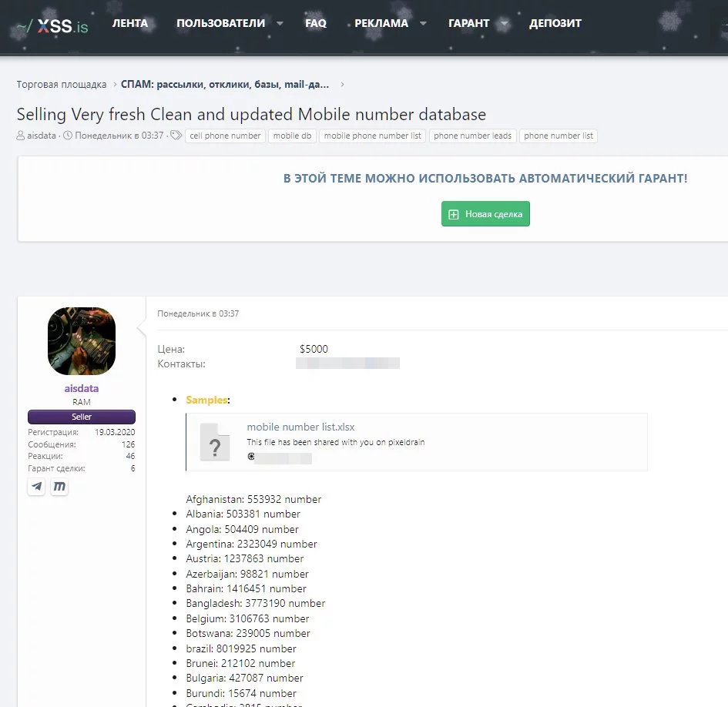This screenshot has width=728, height=707.
Task: Open the ДЕПОЗИТ menu item
Action: pyautogui.click(x=555, y=24)
